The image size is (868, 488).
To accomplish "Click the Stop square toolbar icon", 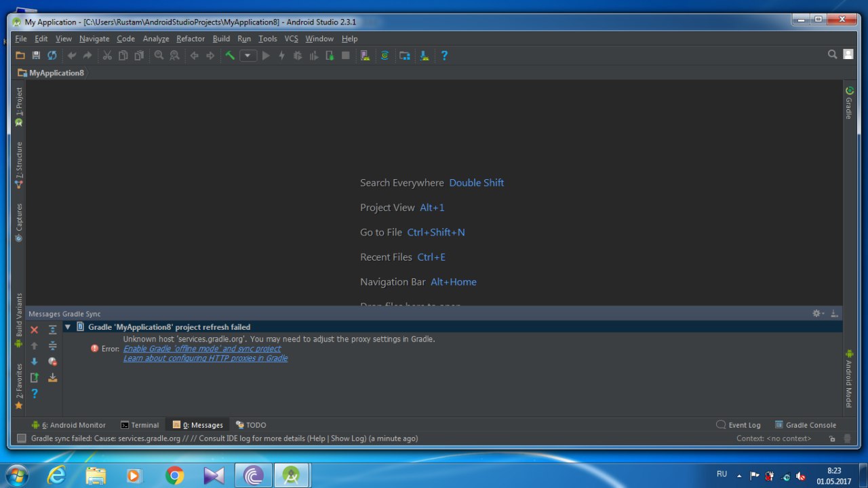I will (346, 56).
